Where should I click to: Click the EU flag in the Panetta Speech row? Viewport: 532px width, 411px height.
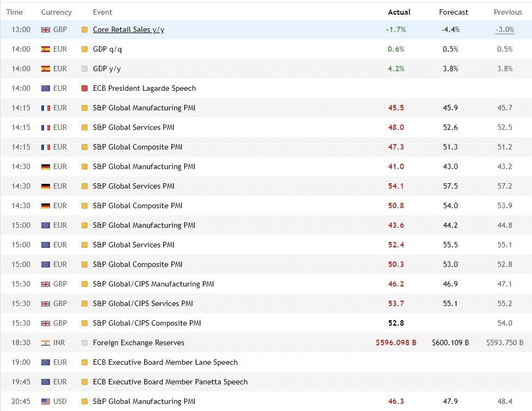46,382
